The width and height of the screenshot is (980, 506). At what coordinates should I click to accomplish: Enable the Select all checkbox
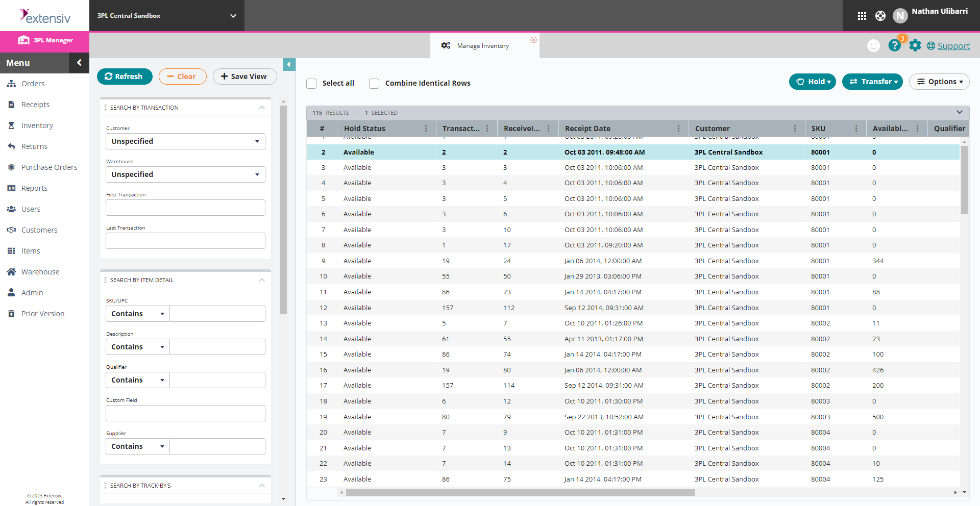(x=311, y=83)
